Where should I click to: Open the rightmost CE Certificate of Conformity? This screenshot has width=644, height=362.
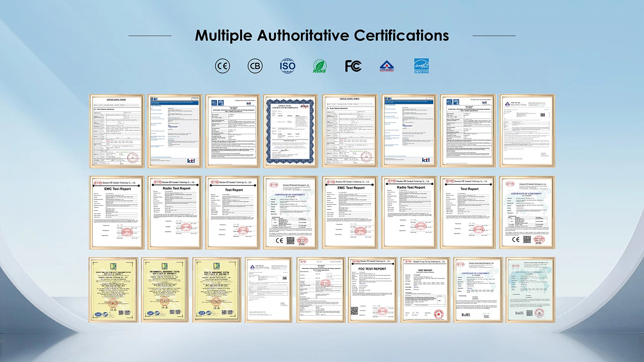click(x=527, y=212)
